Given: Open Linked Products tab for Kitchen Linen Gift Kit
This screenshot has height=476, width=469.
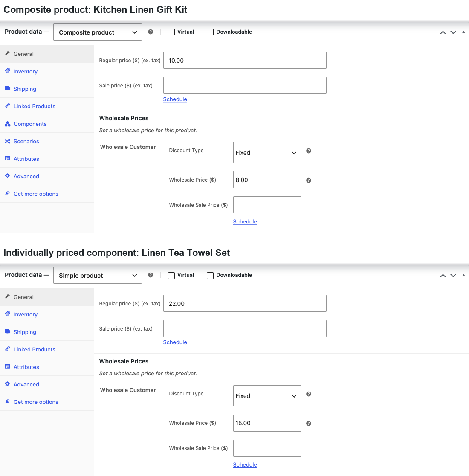Looking at the screenshot, I should pos(47,107).
